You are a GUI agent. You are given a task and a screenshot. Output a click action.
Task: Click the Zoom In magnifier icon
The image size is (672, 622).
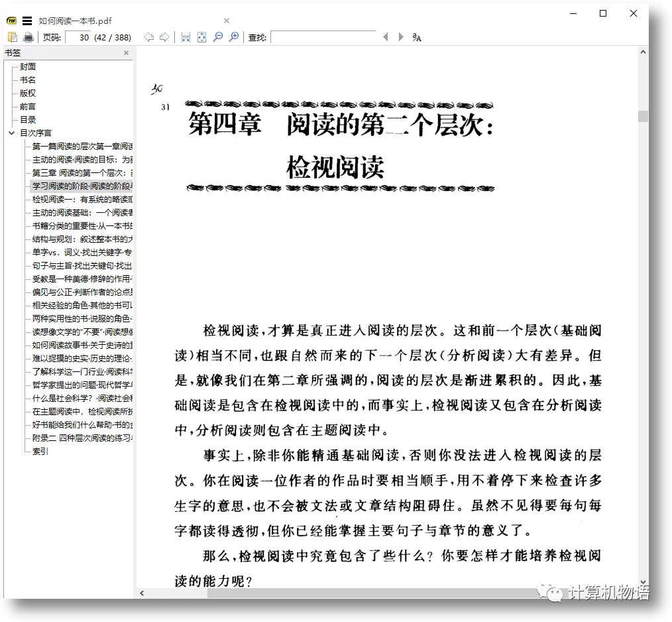[x=233, y=37]
